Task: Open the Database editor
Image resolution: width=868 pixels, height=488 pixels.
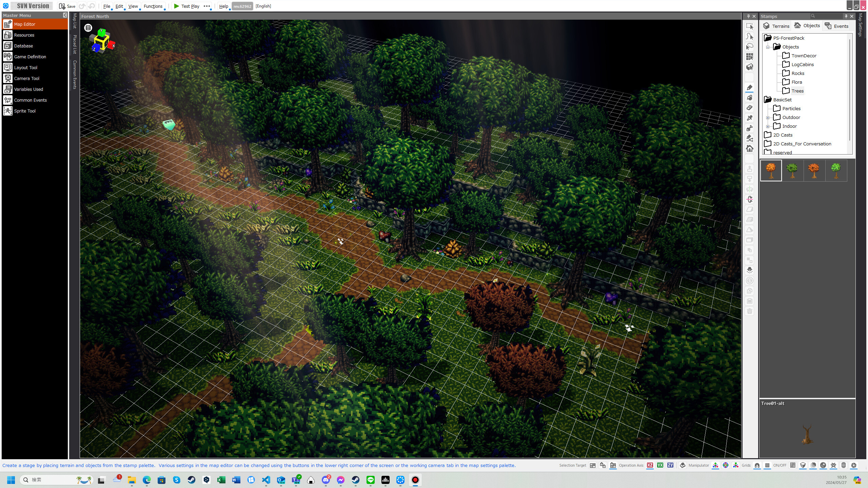Action: [x=23, y=46]
